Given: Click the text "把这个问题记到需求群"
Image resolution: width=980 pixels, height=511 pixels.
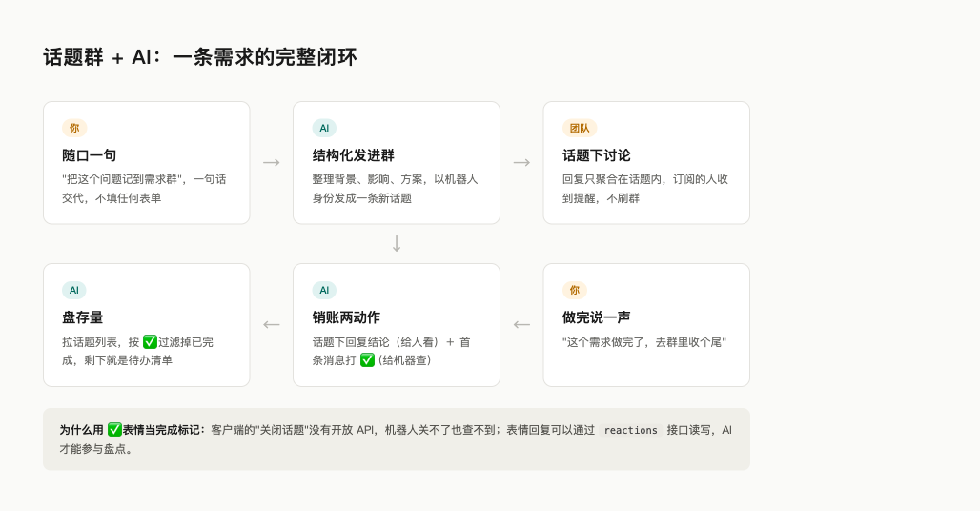Looking at the screenshot, I should (x=124, y=179).
